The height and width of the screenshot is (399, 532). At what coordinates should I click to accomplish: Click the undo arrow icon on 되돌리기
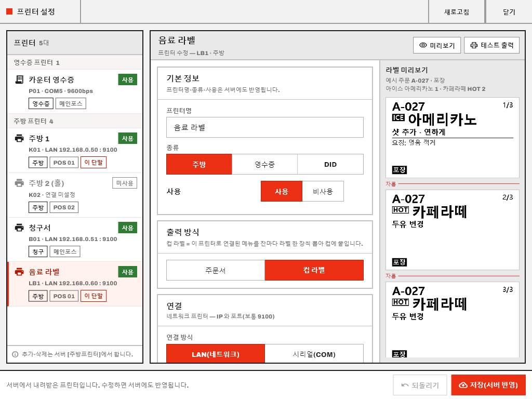(x=405, y=385)
